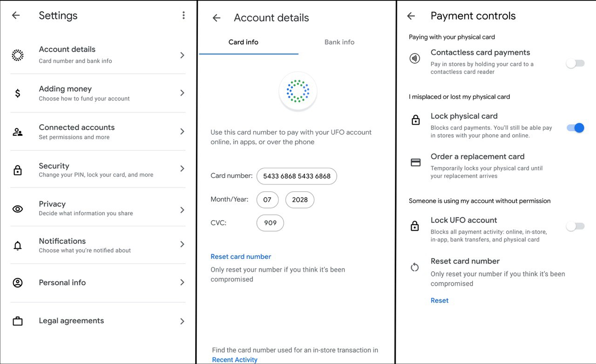The width and height of the screenshot is (596, 364).
Task: Go back from Payment controls
Action: click(x=411, y=16)
